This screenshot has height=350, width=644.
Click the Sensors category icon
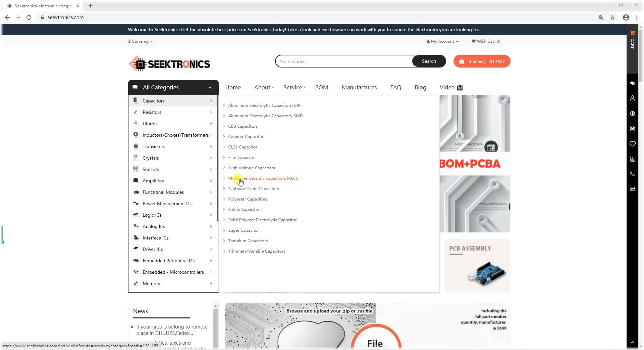click(x=136, y=169)
